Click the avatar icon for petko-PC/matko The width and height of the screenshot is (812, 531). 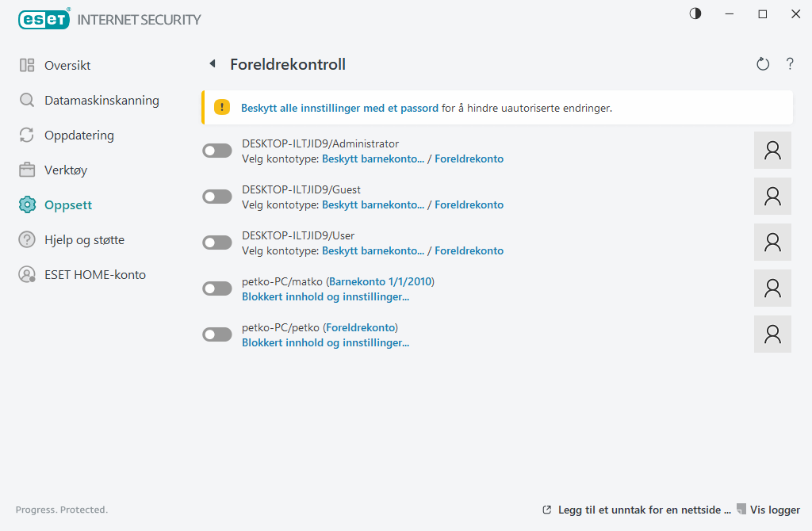[x=772, y=288]
